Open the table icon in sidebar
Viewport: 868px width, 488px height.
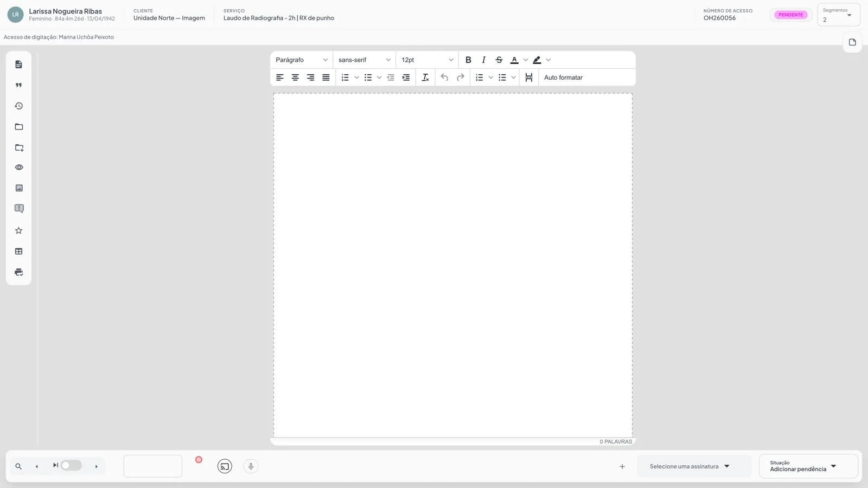pyautogui.click(x=18, y=252)
